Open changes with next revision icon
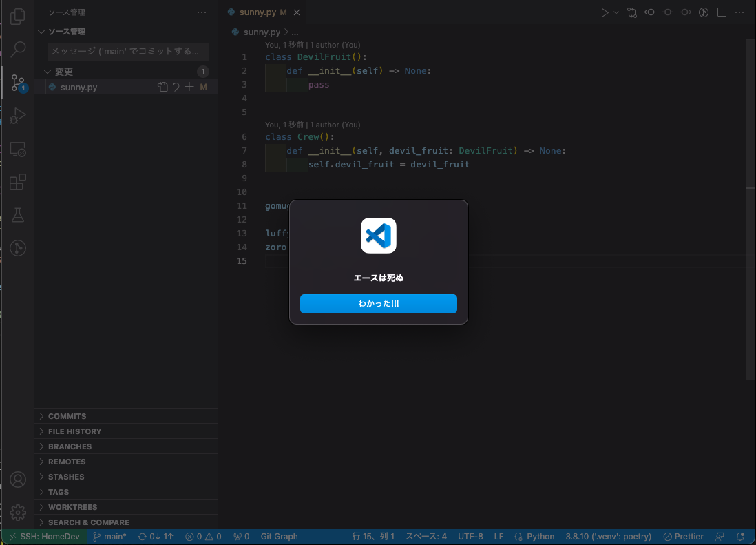The image size is (756, 545). pos(686,12)
